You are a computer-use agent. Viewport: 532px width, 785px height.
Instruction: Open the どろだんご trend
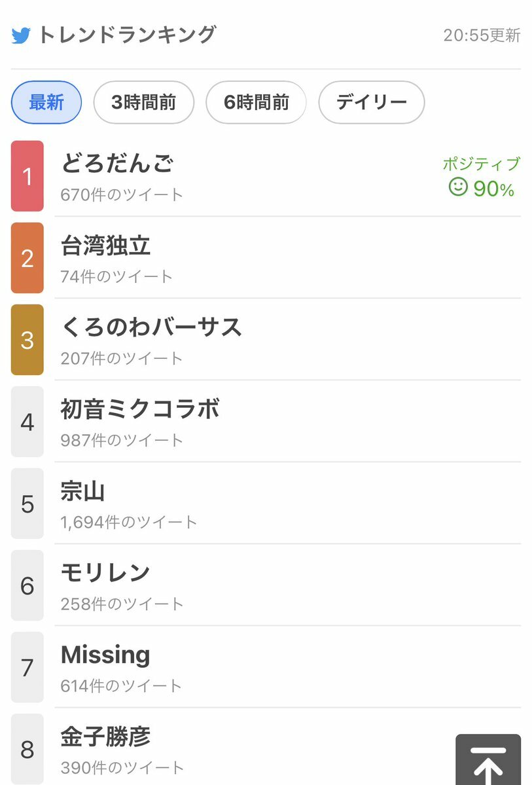tap(117, 163)
